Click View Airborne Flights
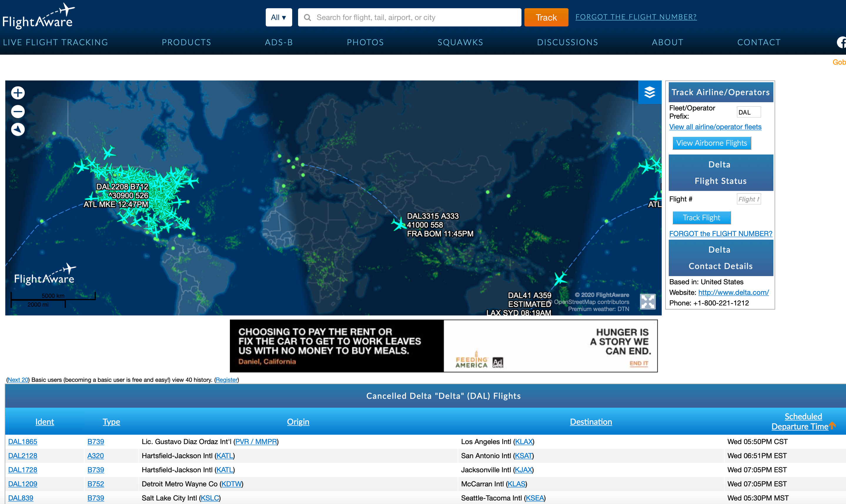 click(x=711, y=143)
